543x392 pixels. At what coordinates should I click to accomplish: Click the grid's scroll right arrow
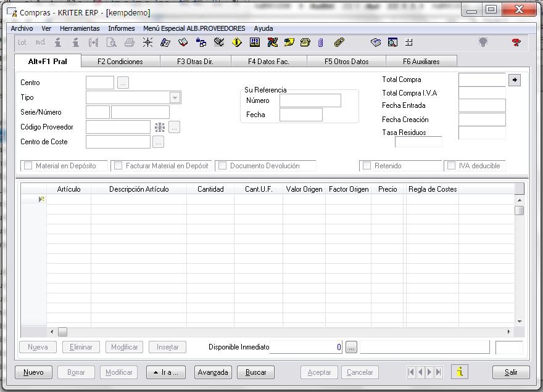[508, 332]
